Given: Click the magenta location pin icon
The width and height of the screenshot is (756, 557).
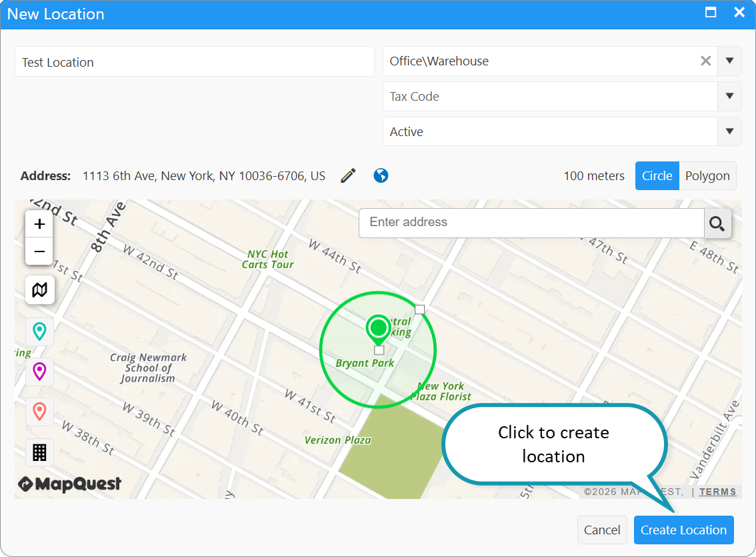Looking at the screenshot, I should 39,372.
